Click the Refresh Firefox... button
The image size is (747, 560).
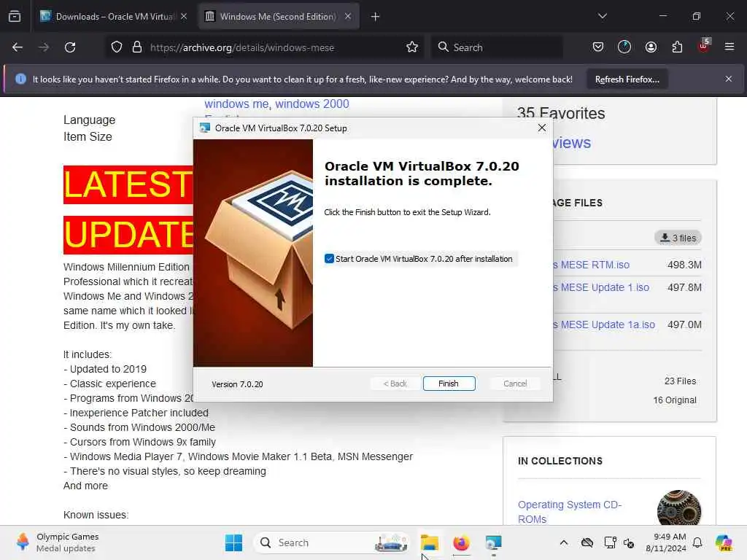point(627,79)
